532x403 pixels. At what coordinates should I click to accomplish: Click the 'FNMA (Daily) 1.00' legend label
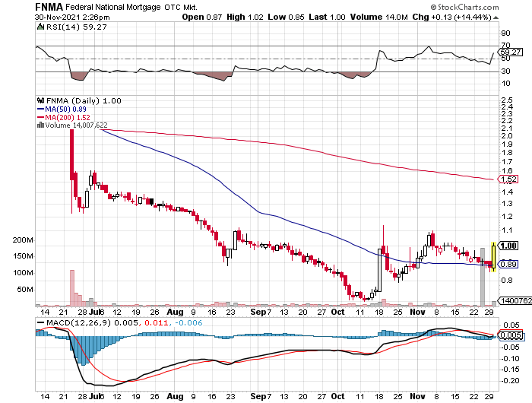coord(84,100)
